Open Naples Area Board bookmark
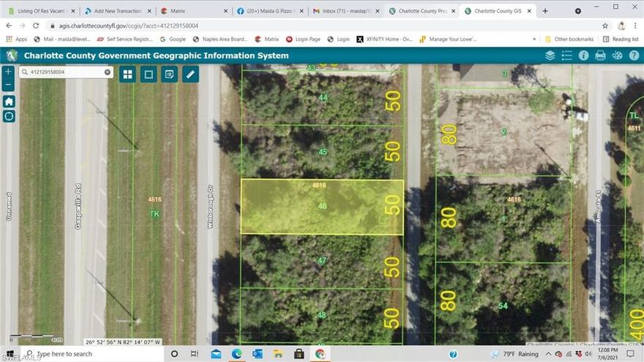 [x=220, y=39]
